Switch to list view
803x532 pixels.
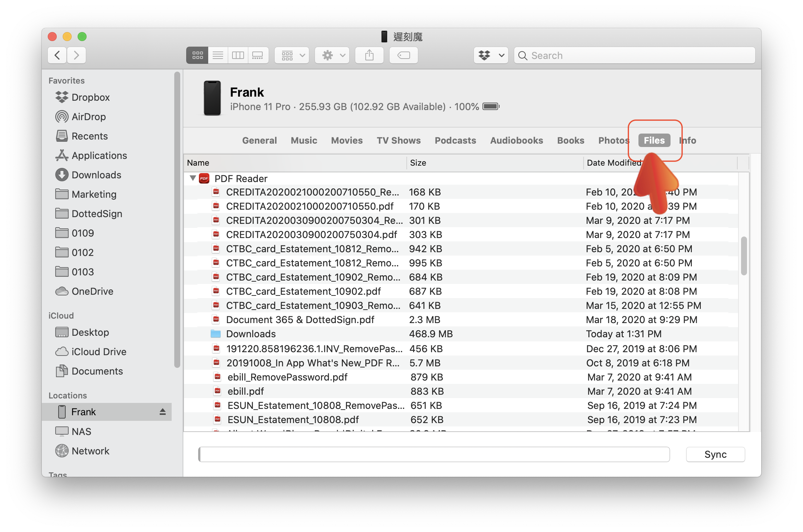pyautogui.click(x=218, y=56)
